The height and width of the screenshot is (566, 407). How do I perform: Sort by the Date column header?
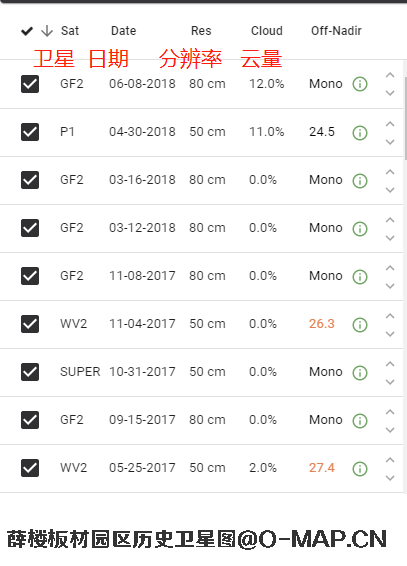pos(123,31)
